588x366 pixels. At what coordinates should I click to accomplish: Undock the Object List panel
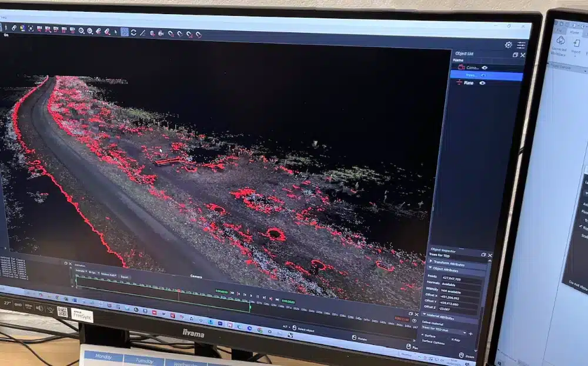point(515,55)
